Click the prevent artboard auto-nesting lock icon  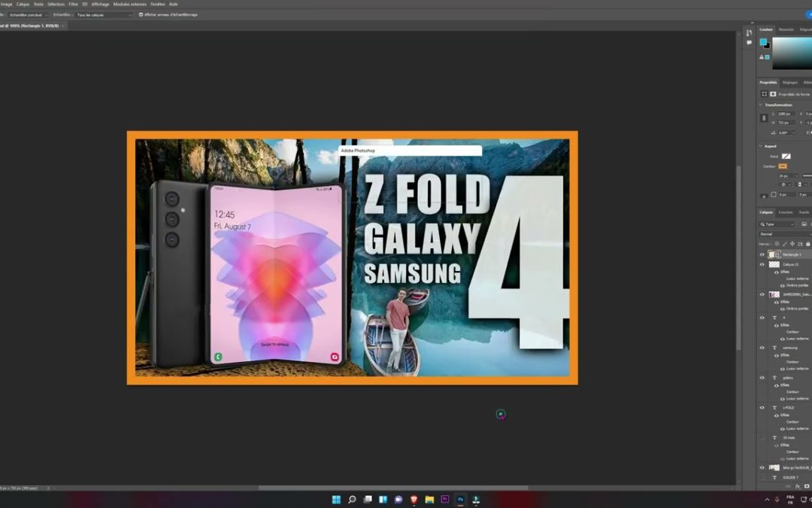(x=800, y=244)
